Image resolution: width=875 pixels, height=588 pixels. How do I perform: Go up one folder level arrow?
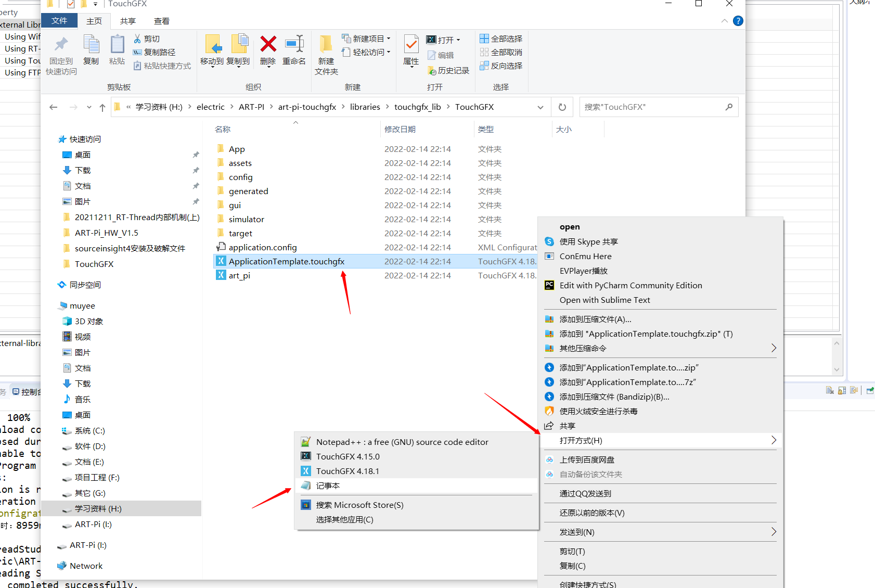[x=102, y=108]
